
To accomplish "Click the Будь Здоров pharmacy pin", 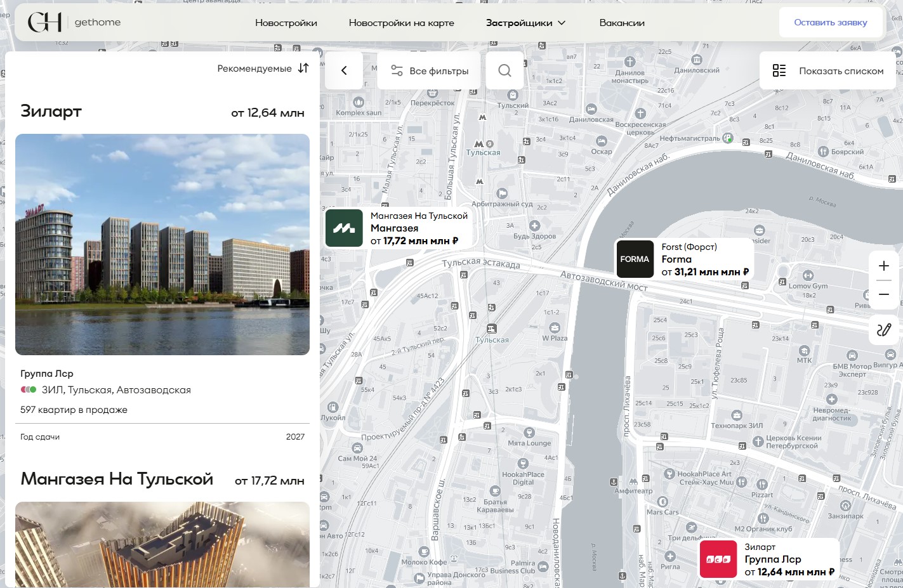I will tap(534, 226).
